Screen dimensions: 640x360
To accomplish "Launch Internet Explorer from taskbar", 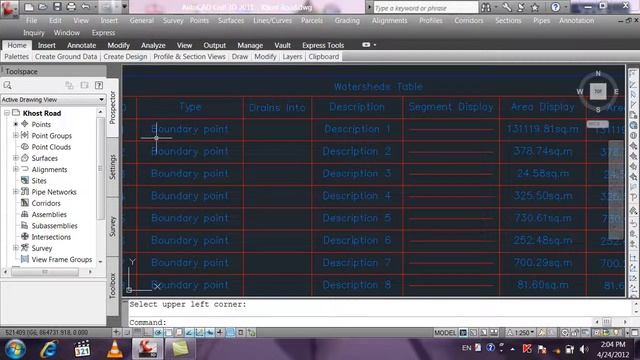I will (49, 349).
